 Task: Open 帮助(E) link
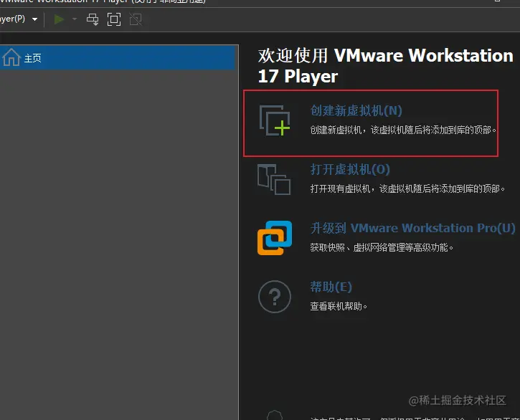(x=331, y=287)
